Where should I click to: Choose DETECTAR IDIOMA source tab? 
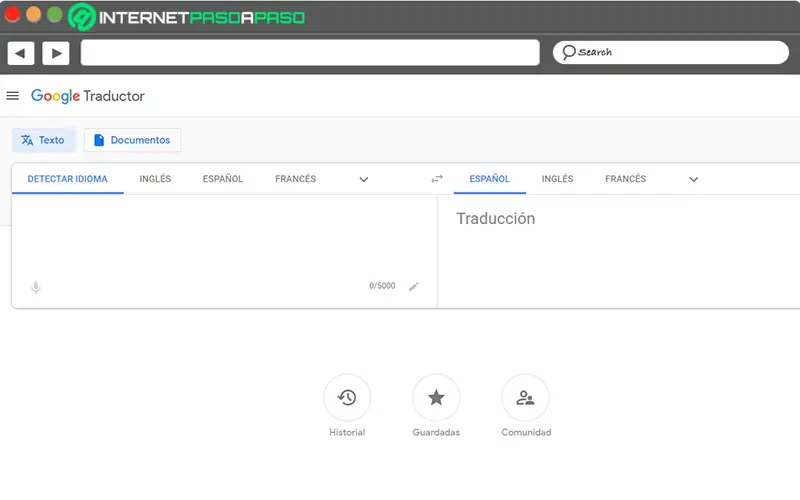point(67,179)
